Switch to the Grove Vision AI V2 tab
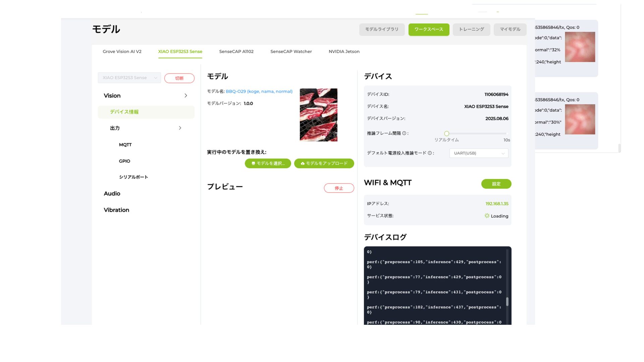Viewport: 644px width, 362px height. (x=122, y=52)
